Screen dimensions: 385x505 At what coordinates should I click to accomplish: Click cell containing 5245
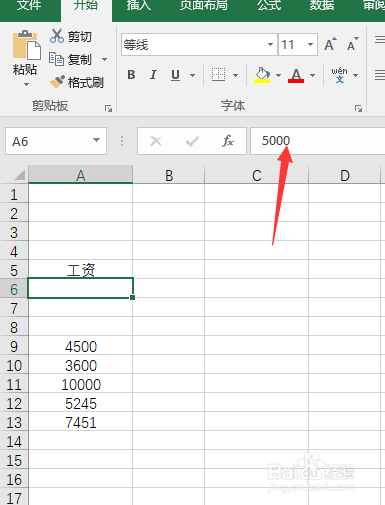click(80, 403)
